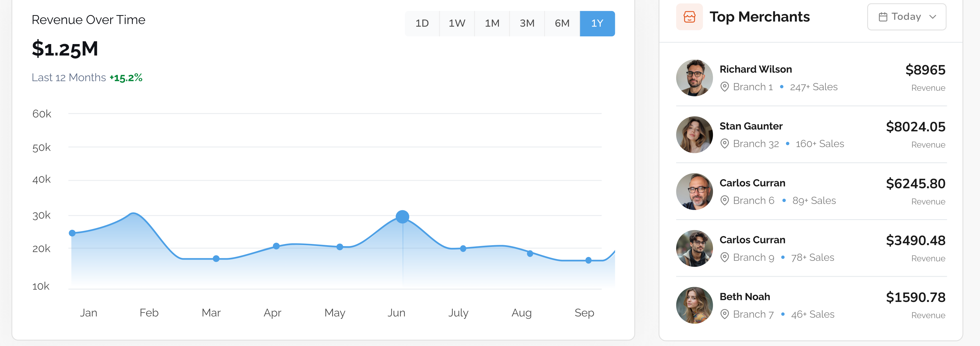Select the 1W time range tab

(x=457, y=24)
